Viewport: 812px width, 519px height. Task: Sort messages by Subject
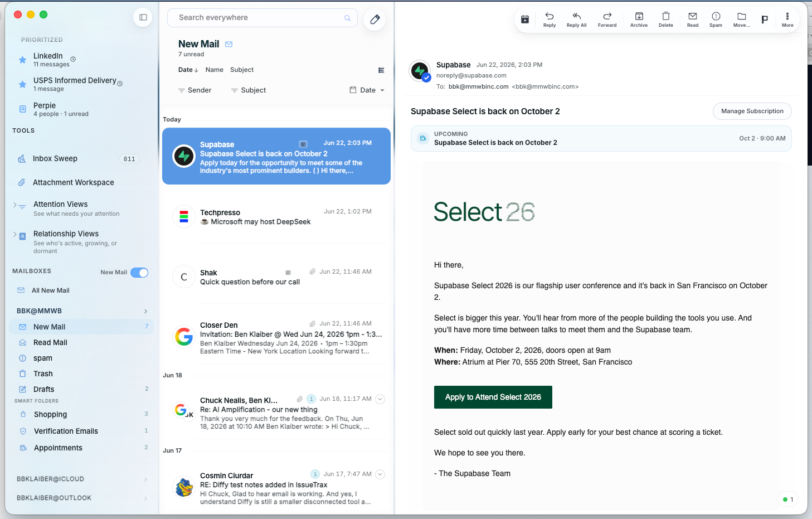point(242,70)
